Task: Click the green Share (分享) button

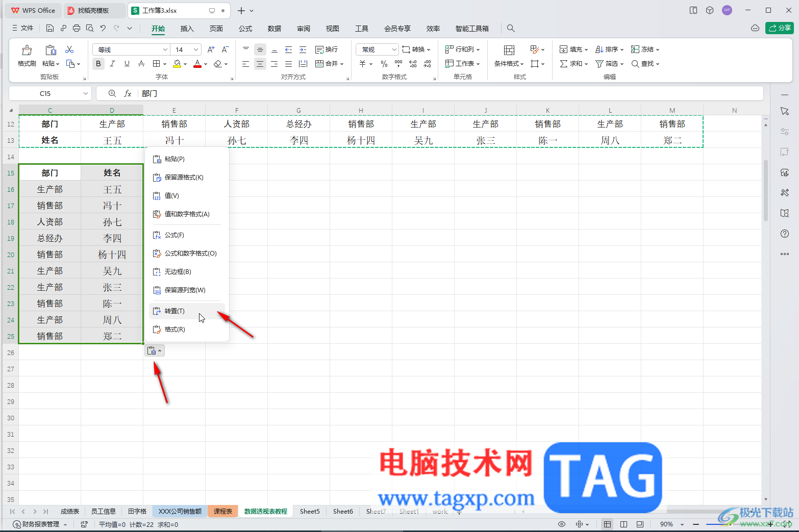Action: point(779,28)
